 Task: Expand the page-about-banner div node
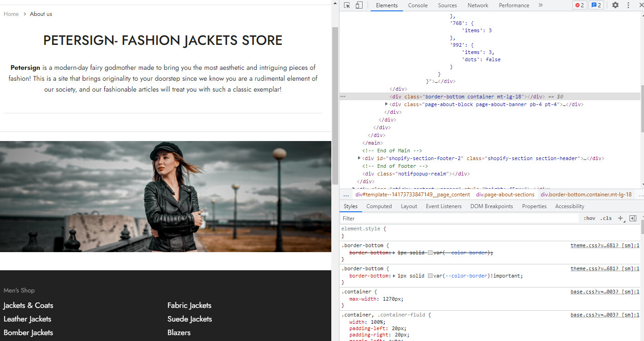pyautogui.click(x=387, y=104)
